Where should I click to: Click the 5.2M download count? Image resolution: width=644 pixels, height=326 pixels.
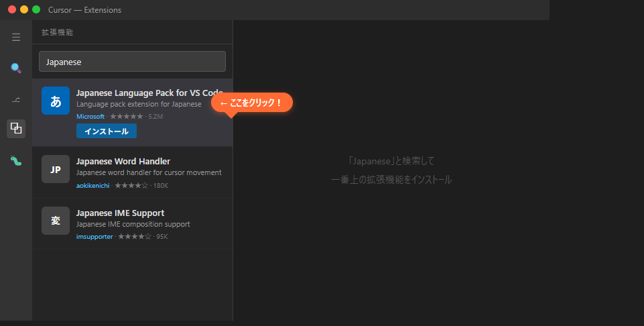pos(155,116)
